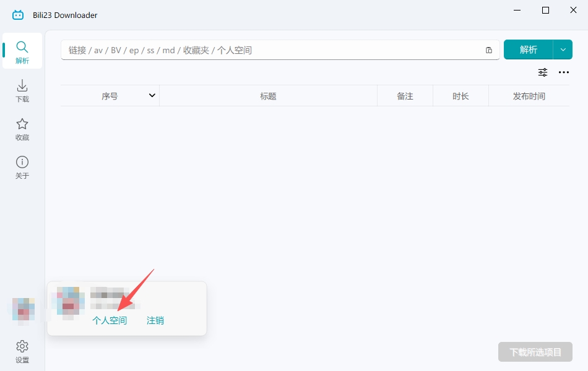
Task: Open the parse options sliders icon
Action: [x=543, y=72]
